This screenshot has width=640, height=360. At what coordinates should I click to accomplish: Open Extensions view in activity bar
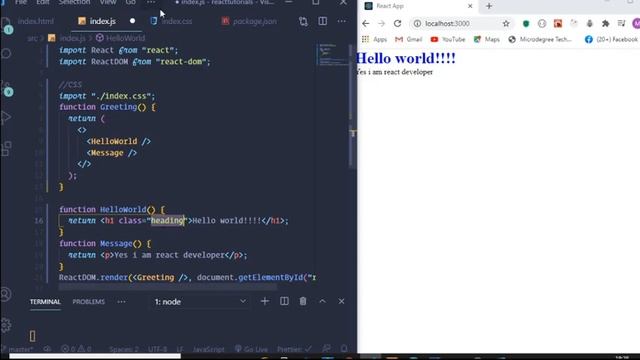tap(7, 148)
